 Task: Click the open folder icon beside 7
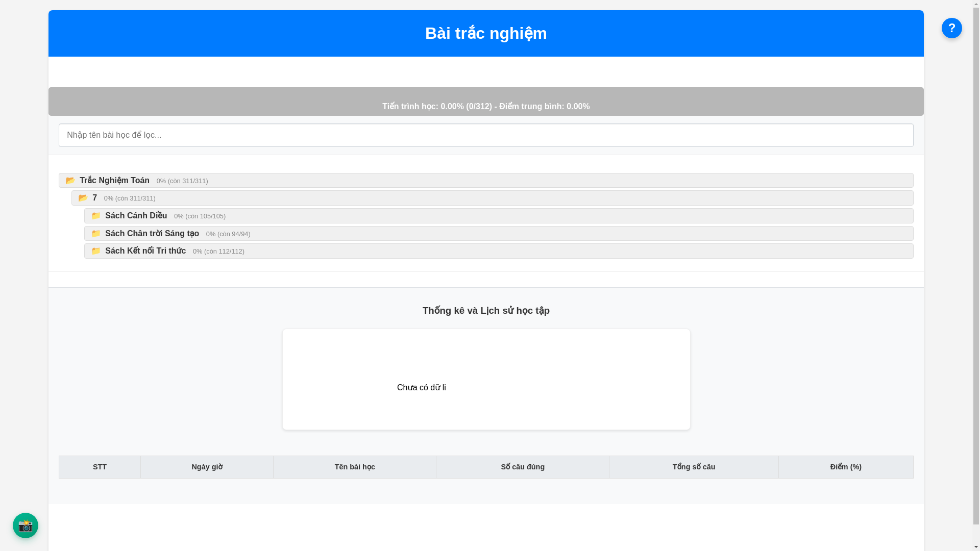[83, 198]
